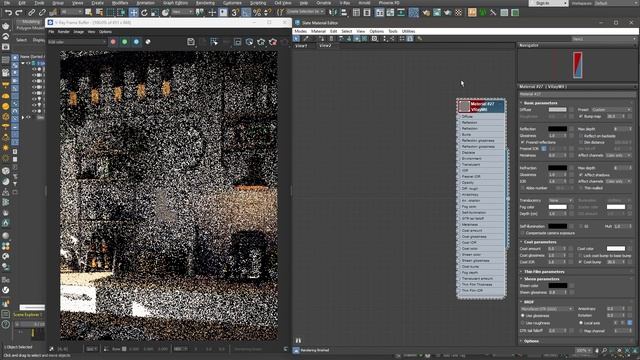This screenshot has width=640, height=360.
Task: Open the zoom percentage dropdown in Slate status bar
Action: click(583, 351)
